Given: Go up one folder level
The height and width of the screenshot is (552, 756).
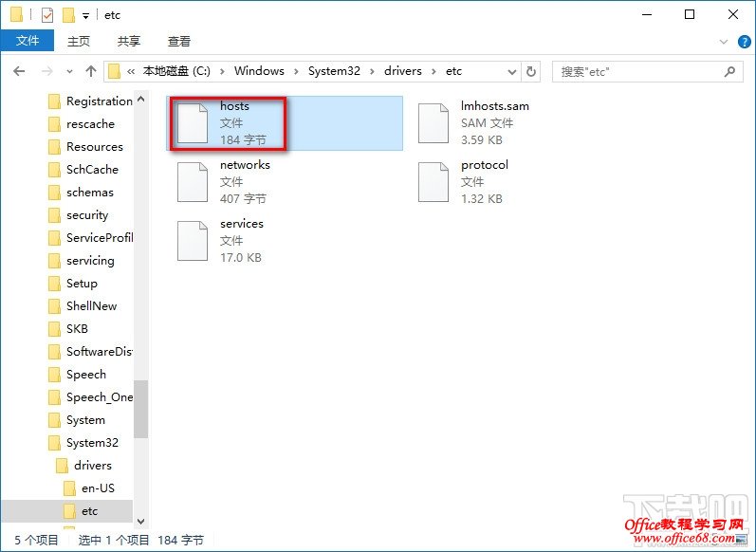Looking at the screenshot, I should (x=91, y=72).
